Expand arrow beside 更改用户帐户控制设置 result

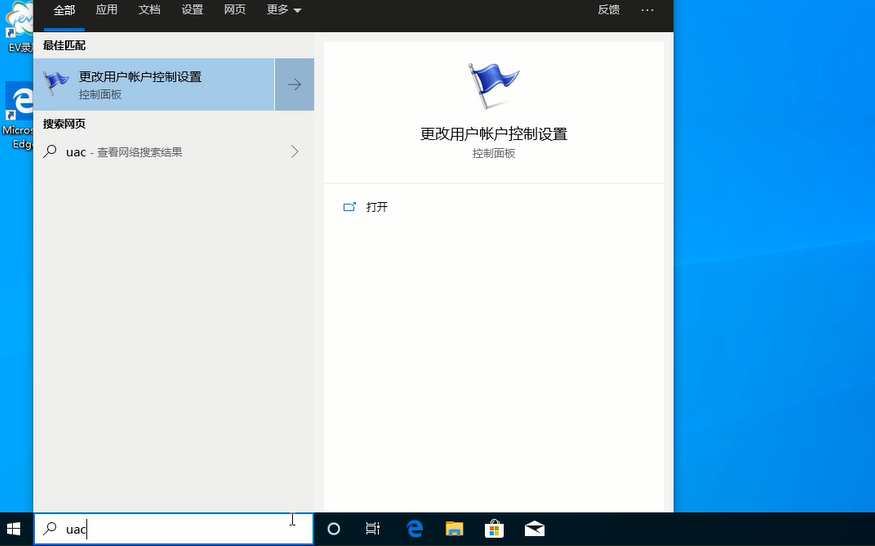[x=294, y=85]
